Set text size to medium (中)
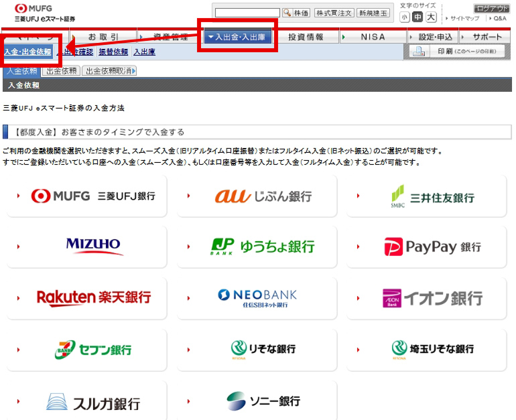 point(417,17)
